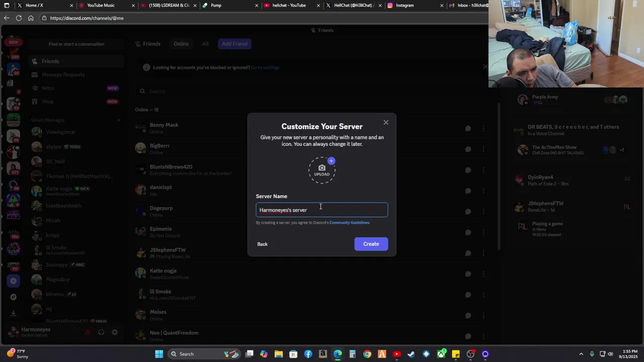Show hidden system tray icons
The height and width of the screenshot is (362, 644).
point(581,354)
